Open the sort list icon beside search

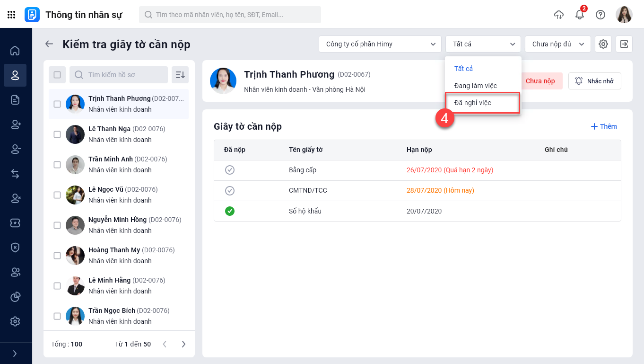tap(180, 75)
